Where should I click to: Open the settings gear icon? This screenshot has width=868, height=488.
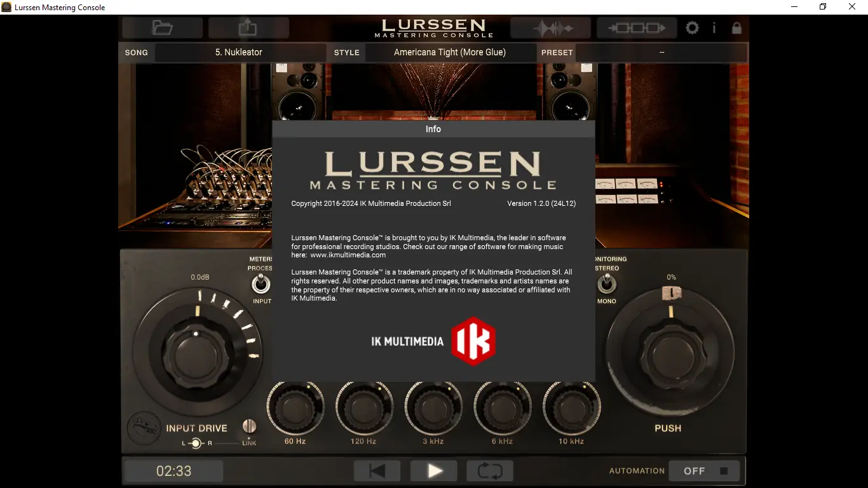pyautogui.click(x=692, y=28)
